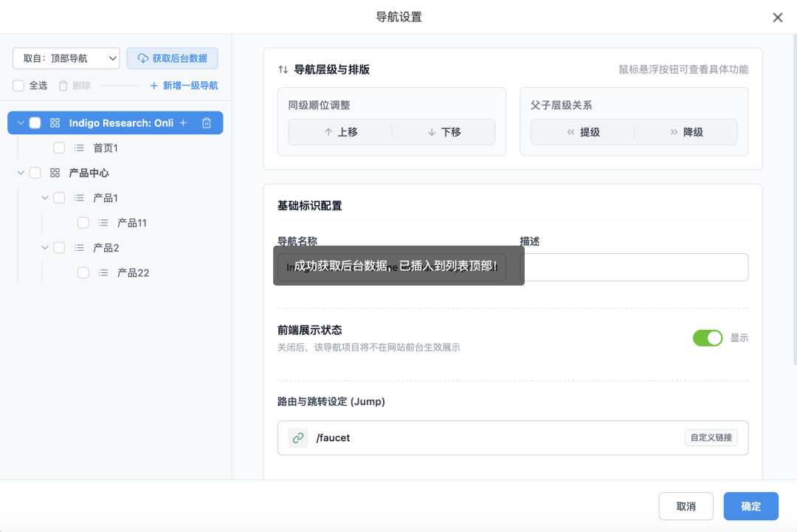Click the grid icon next to 产品中心
Viewport: 797px width, 532px height.
[55, 173]
